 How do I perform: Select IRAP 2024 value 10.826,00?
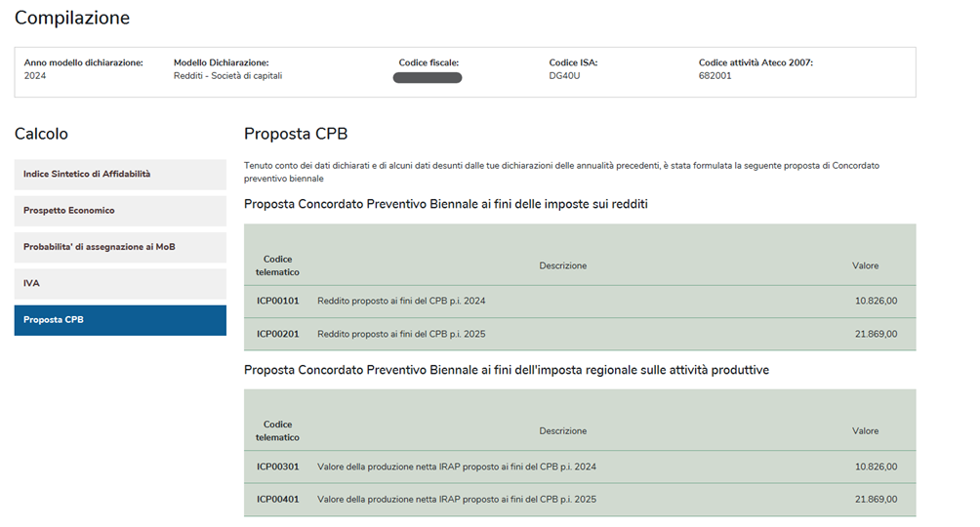click(x=876, y=466)
